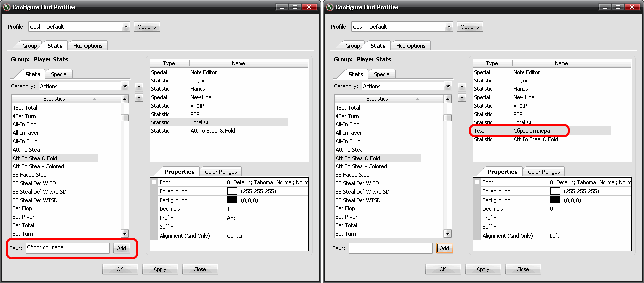
Task: Select the 'Сброс стилера' Text row in the list
Action: [531, 131]
